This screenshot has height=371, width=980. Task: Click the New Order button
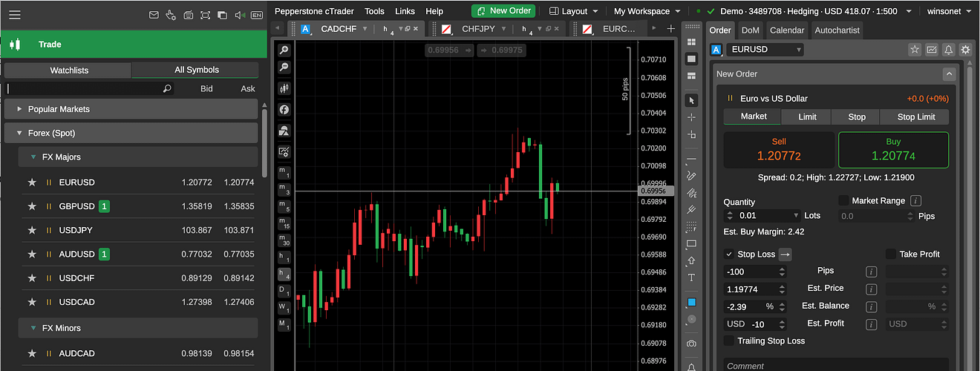(x=503, y=11)
